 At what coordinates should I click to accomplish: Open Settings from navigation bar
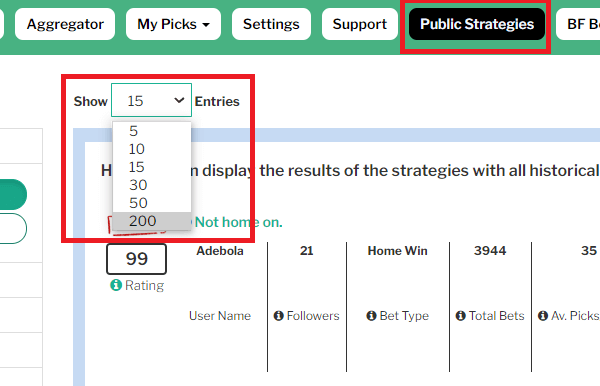pos(271,24)
